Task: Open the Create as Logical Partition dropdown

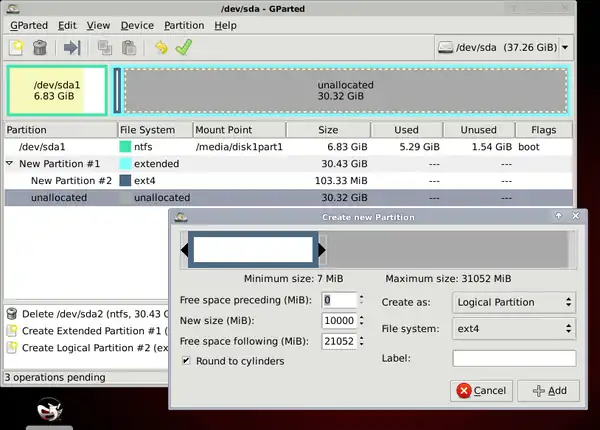Action: [513, 302]
